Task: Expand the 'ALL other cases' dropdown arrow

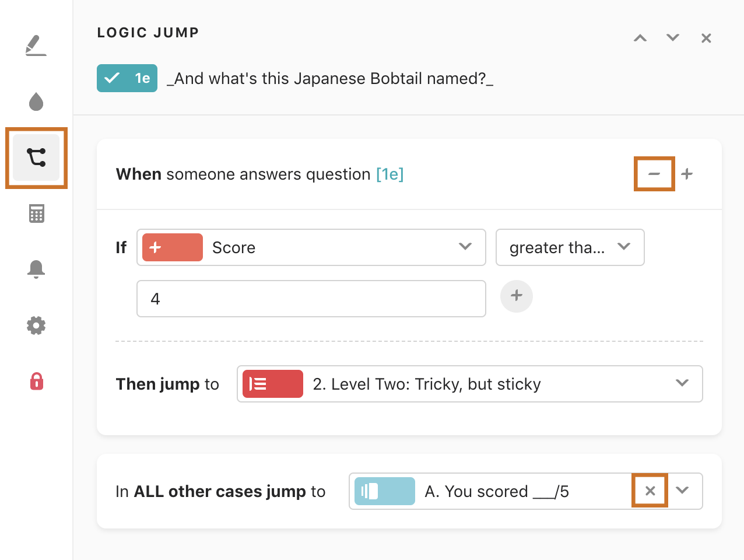Action: pos(682,491)
